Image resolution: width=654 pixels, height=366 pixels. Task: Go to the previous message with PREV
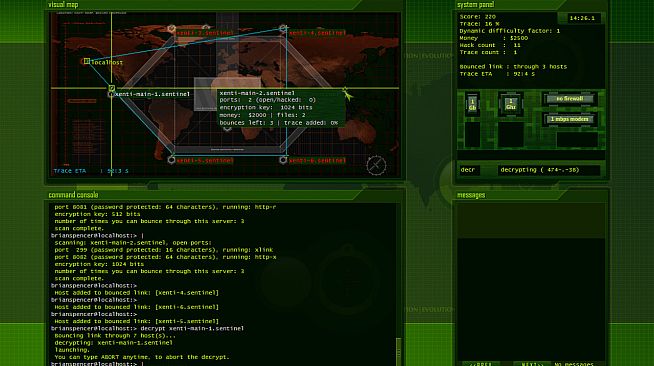pyautogui.click(x=480, y=363)
